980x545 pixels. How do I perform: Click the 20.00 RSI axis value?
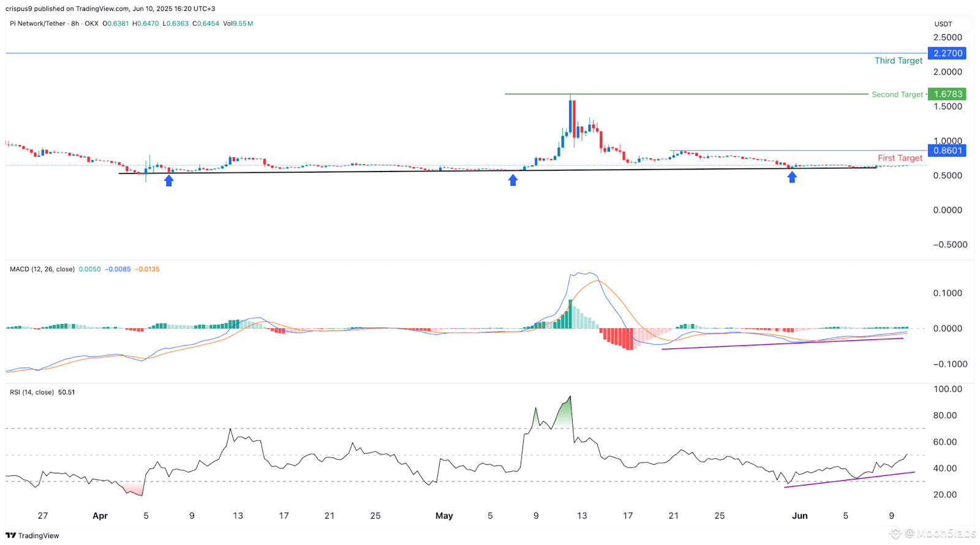pyautogui.click(x=944, y=494)
